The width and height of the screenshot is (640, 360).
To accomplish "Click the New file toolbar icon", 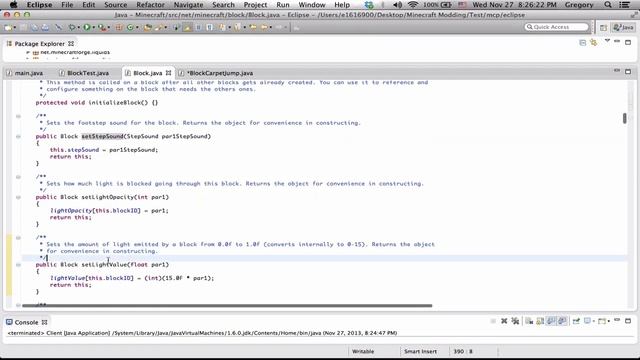I will 8,27.
